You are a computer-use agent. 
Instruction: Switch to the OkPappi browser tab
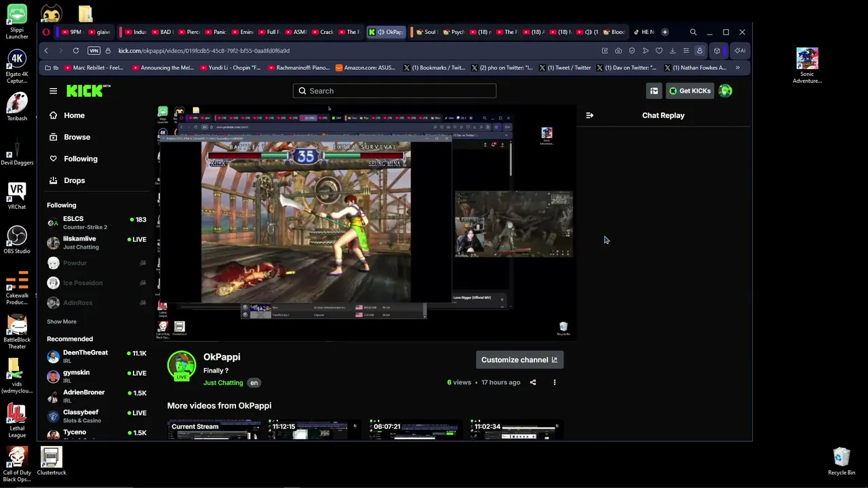click(x=387, y=32)
